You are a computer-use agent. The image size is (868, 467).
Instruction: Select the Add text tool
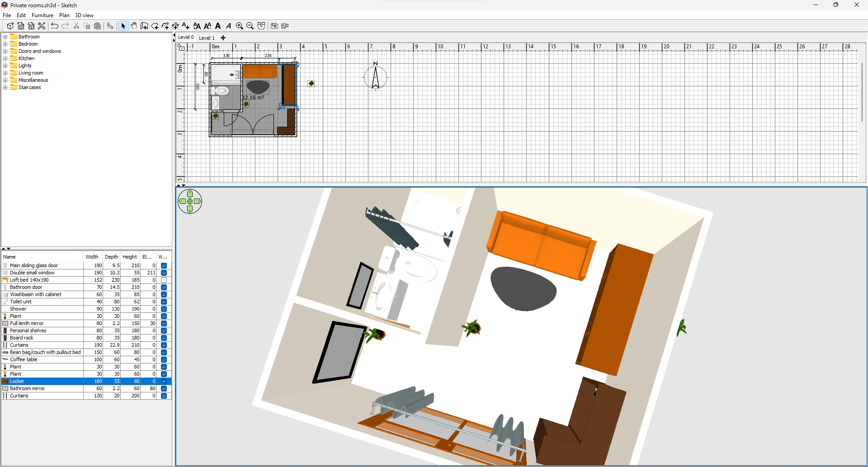coord(186,26)
